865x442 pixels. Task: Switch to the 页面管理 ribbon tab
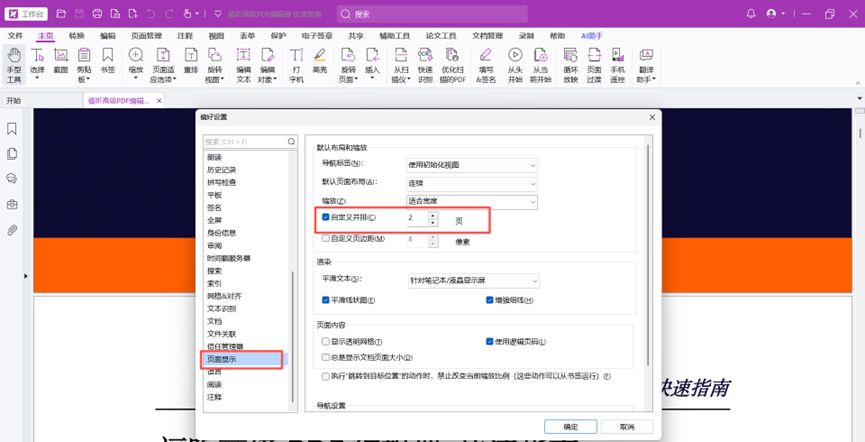point(147,35)
